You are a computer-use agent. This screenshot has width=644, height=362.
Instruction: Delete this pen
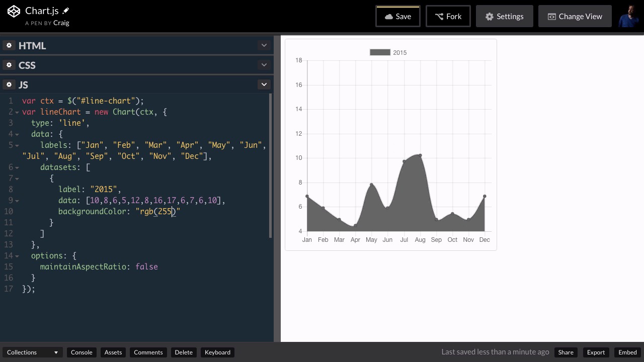pyautogui.click(x=184, y=352)
